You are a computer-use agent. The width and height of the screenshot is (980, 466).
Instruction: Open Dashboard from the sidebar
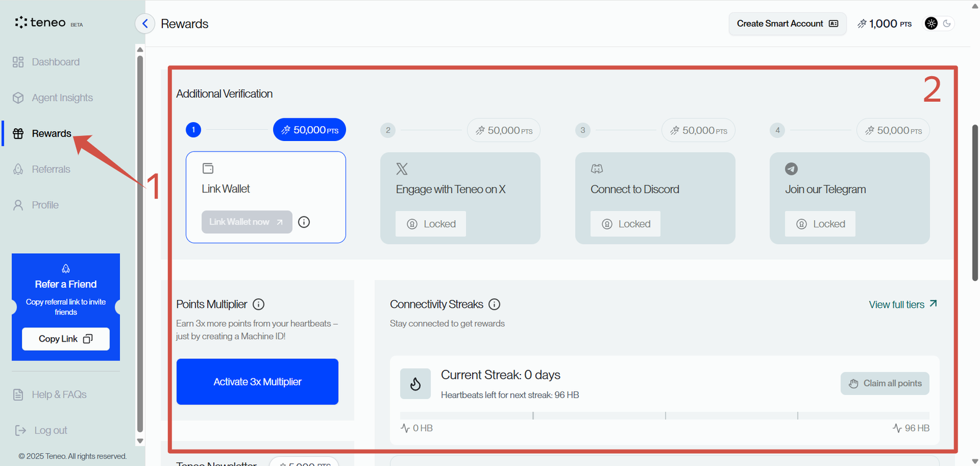pyautogui.click(x=55, y=62)
